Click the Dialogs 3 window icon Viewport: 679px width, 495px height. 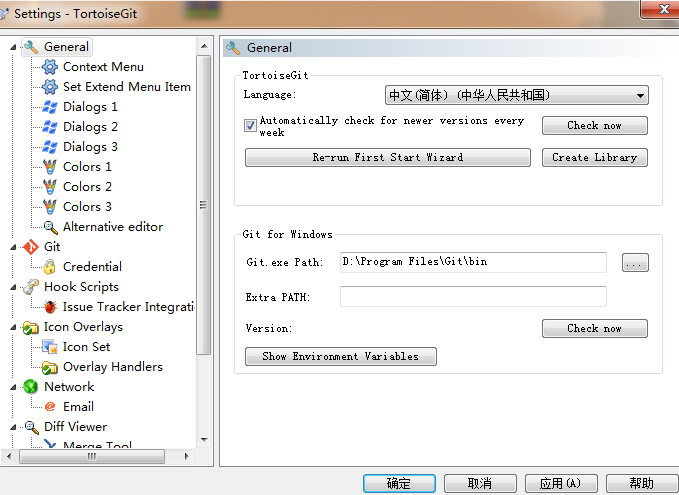pyautogui.click(x=50, y=147)
